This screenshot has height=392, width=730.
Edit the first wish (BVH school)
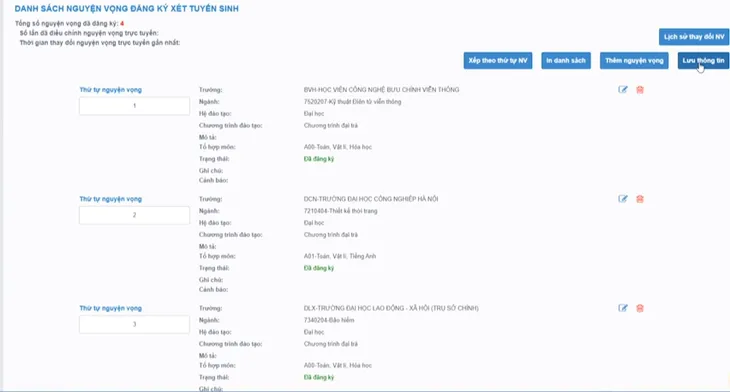pyautogui.click(x=622, y=89)
